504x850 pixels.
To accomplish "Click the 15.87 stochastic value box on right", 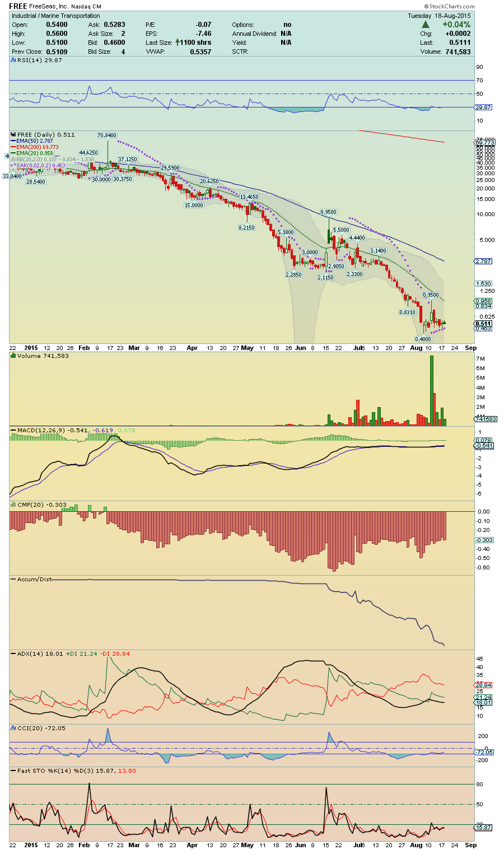I will tap(483, 828).
